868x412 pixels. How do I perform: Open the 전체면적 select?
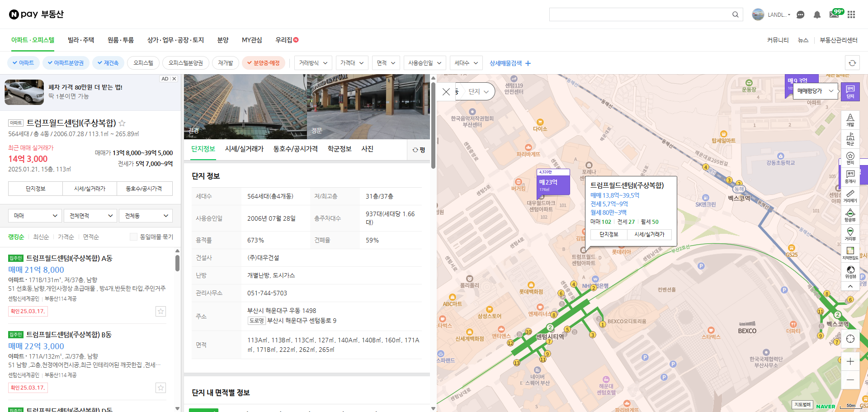point(90,216)
